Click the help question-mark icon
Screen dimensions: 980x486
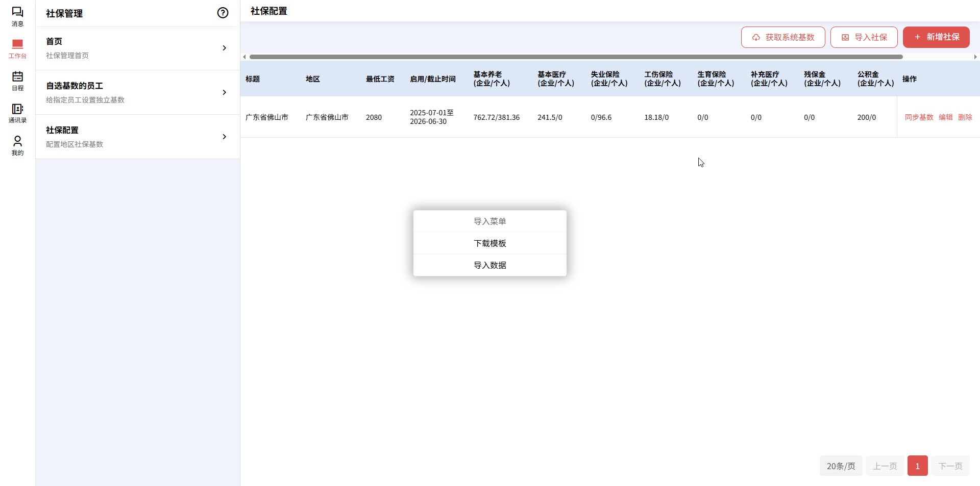pyautogui.click(x=223, y=13)
